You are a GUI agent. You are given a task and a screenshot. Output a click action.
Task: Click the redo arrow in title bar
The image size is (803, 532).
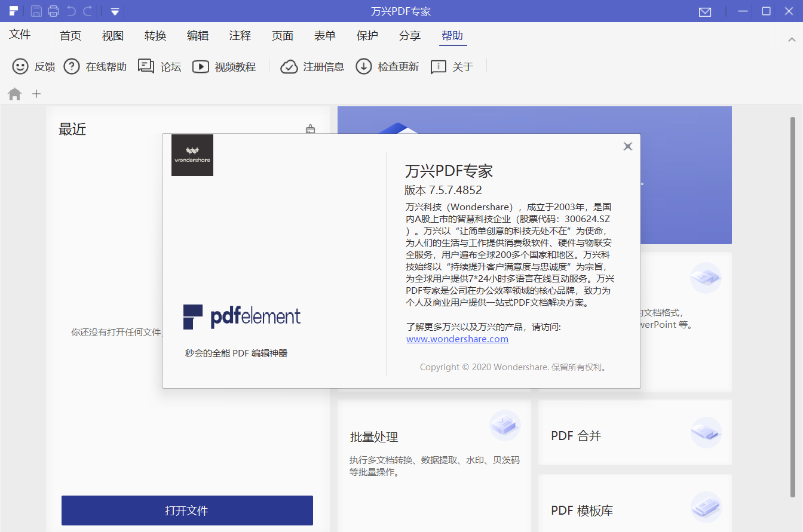tap(88, 11)
